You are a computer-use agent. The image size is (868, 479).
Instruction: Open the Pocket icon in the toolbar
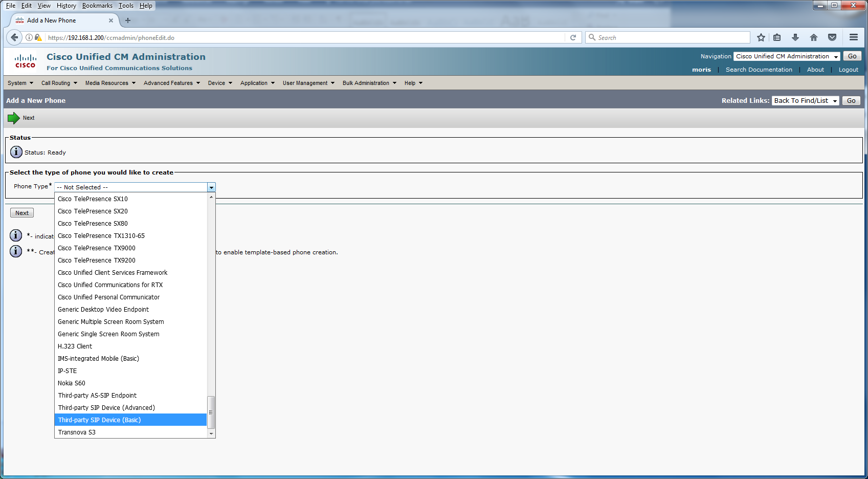pyautogui.click(x=832, y=37)
